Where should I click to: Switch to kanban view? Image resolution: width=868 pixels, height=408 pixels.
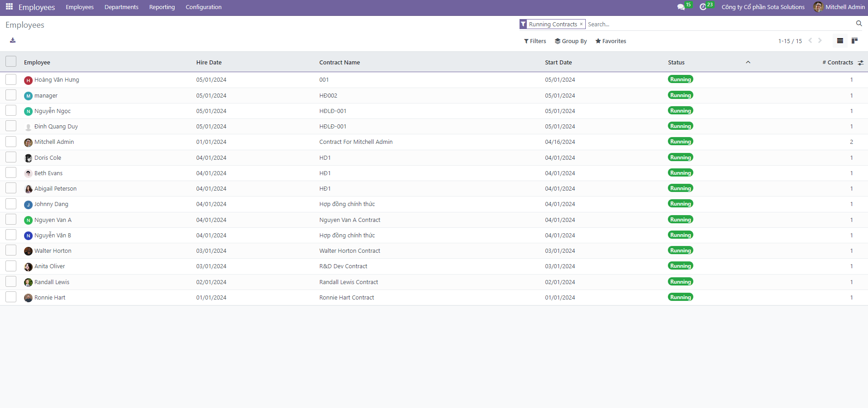pyautogui.click(x=854, y=41)
